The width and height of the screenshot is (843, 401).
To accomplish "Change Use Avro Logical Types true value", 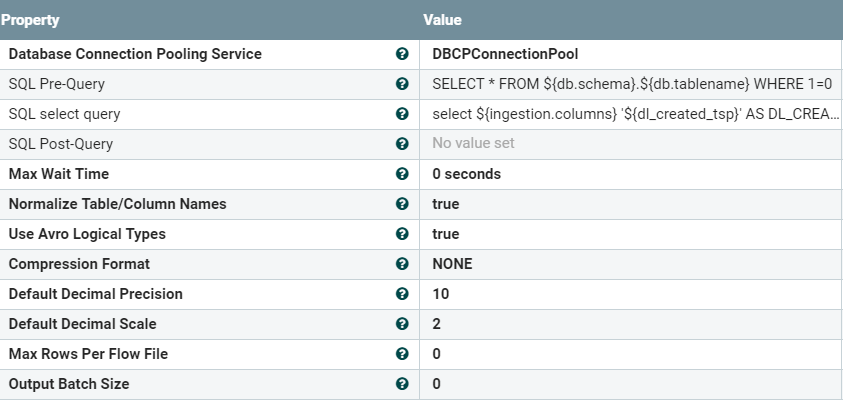I will 446,234.
